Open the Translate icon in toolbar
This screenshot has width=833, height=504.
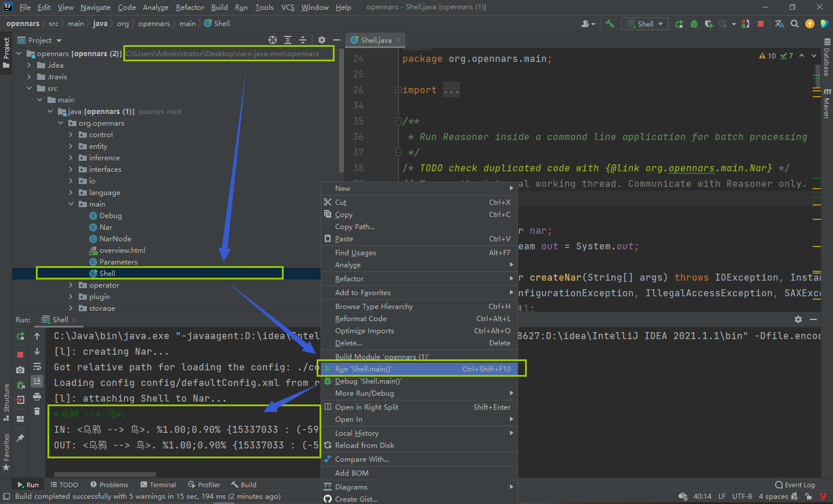779,24
